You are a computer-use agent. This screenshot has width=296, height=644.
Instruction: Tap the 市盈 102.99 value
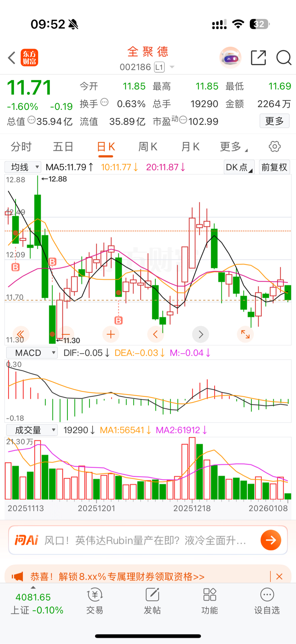coord(203,122)
